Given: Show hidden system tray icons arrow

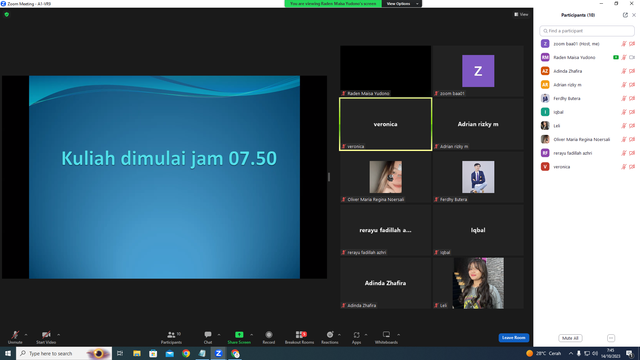Looking at the screenshot, I should click(571, 353).
